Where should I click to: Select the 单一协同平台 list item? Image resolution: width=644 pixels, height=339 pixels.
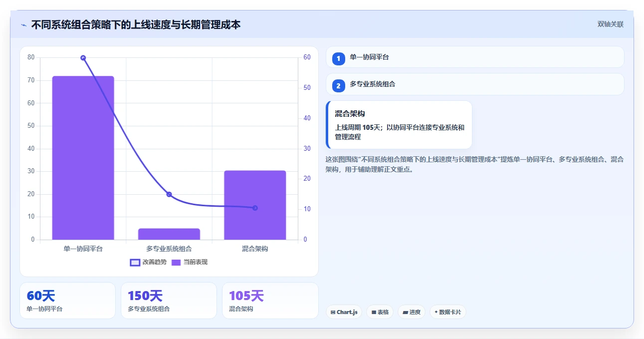475,57
